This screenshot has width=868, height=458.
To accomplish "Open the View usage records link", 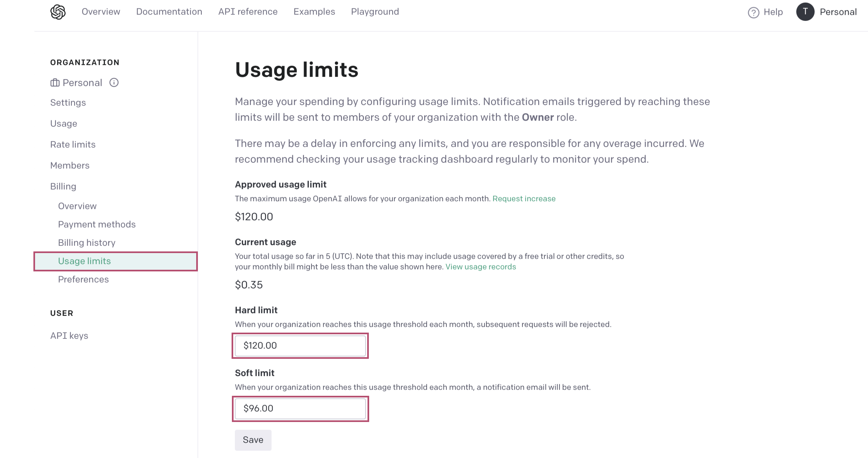I will click(481, 267).
